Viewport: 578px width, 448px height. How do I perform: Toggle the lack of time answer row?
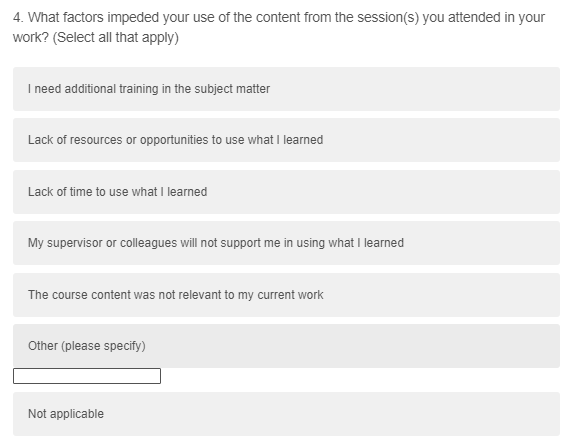click(x=286, y=192)
